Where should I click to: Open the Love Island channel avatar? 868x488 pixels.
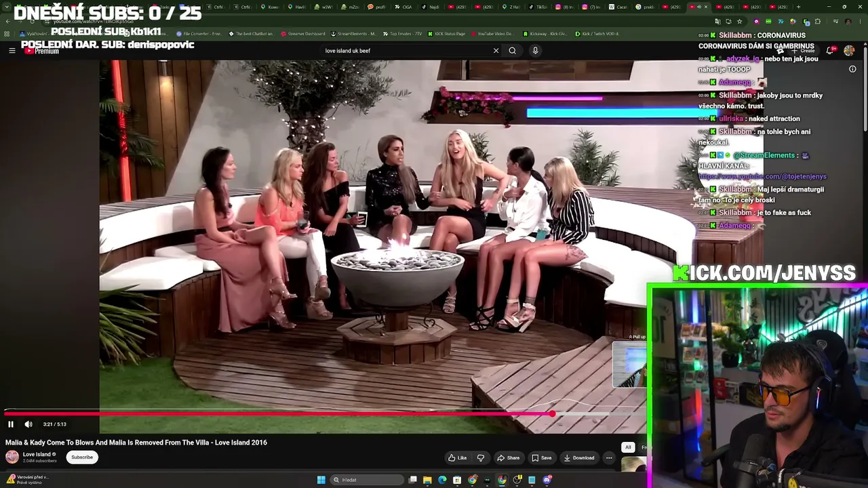click(x=12, y=457)
